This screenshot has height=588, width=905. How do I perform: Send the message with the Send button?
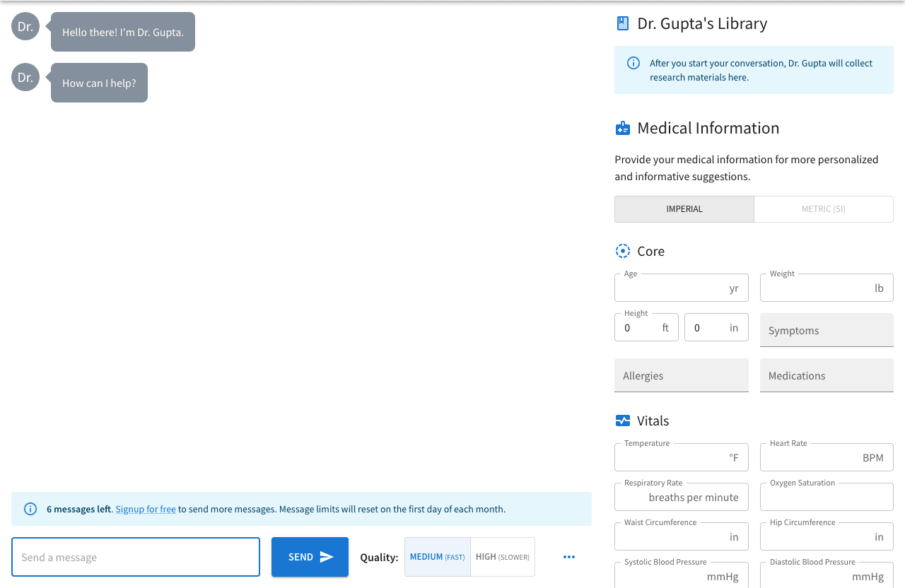[x=310, y=557]
